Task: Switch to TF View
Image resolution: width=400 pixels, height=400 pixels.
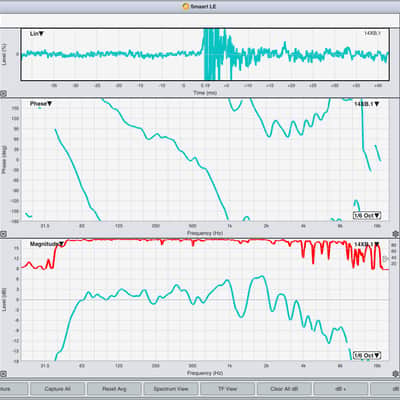Action: click(x=227, y=389)
